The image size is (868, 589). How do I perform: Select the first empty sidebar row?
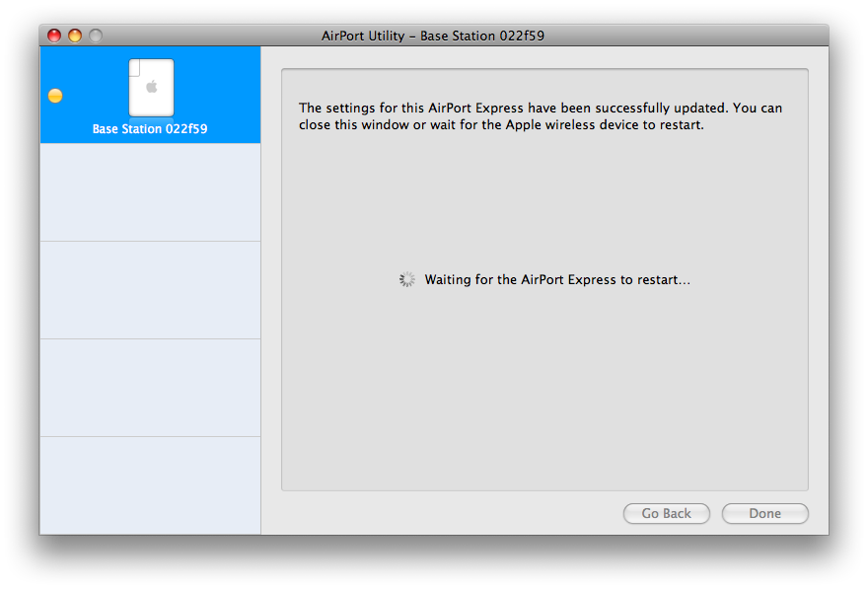tap(150, 192)
